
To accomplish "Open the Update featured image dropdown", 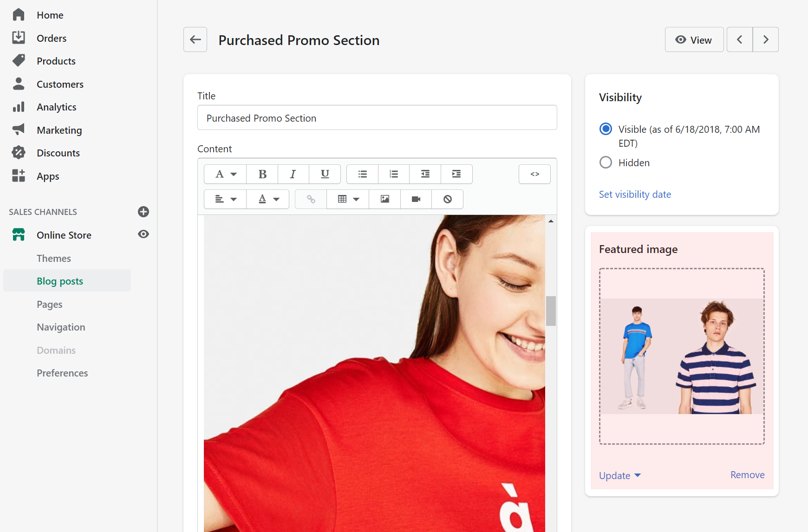I will (619, 475).
